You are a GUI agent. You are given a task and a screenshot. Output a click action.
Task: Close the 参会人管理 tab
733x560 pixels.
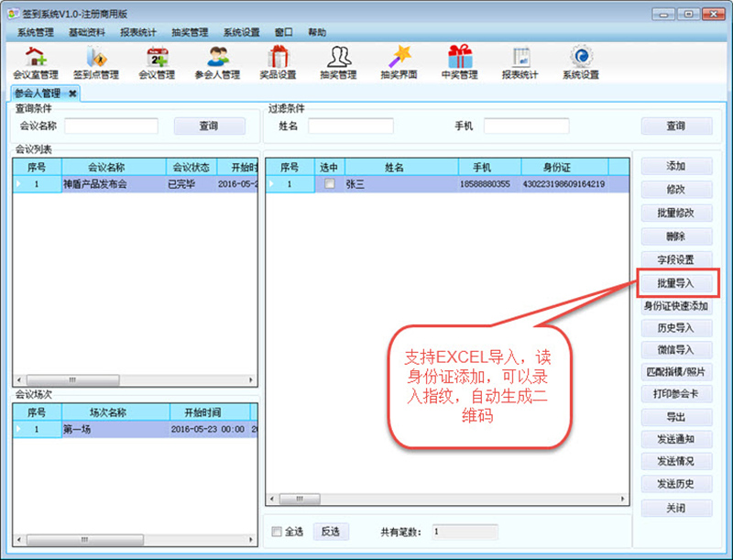tap(72, 93)
